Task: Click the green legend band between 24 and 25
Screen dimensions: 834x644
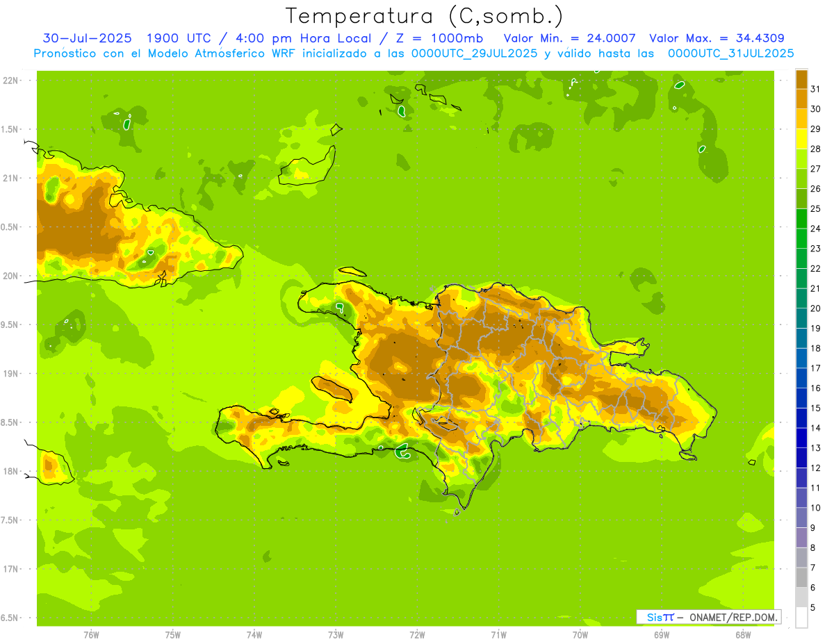Action: coord(801,218)
